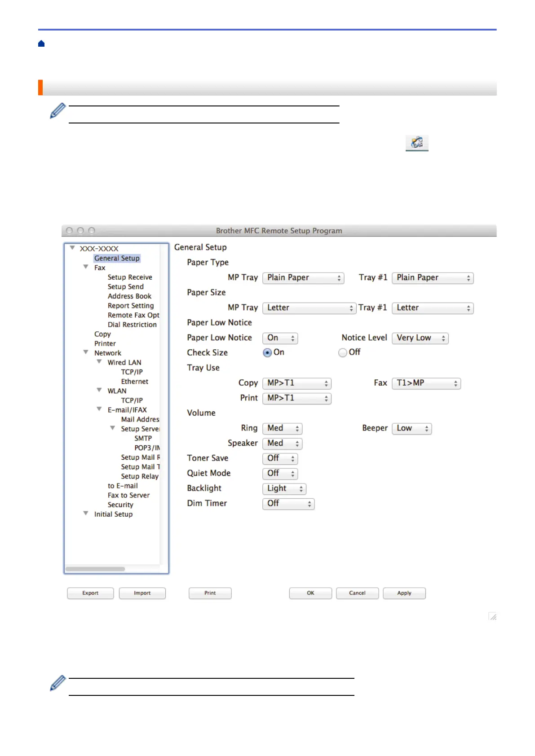Select General Setup in the tree
535x756 pixels.
click(117, 258)
